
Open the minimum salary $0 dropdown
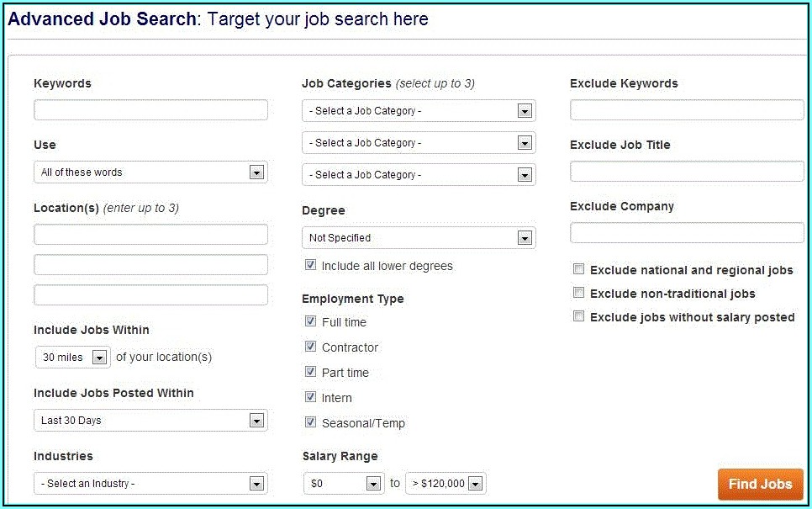(x=344, y=484)
